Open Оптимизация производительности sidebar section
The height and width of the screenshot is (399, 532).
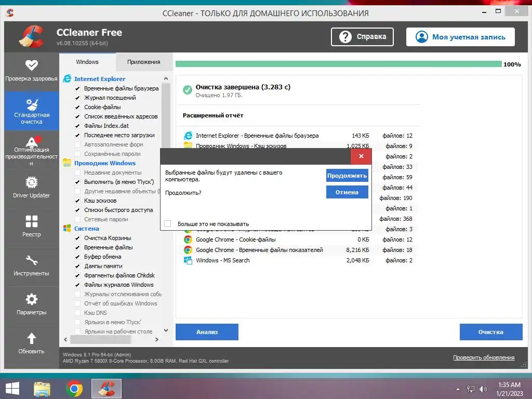pos(32,150)
